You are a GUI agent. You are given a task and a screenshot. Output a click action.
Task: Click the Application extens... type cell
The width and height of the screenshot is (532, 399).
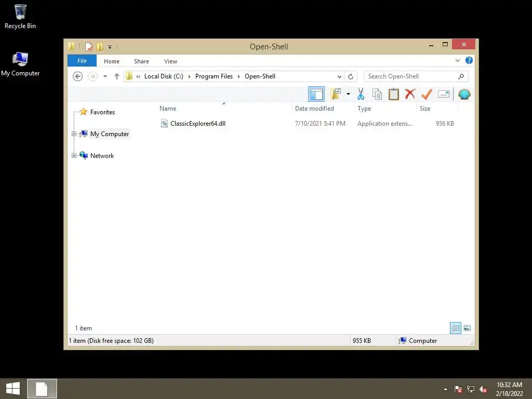coord(385,124)
